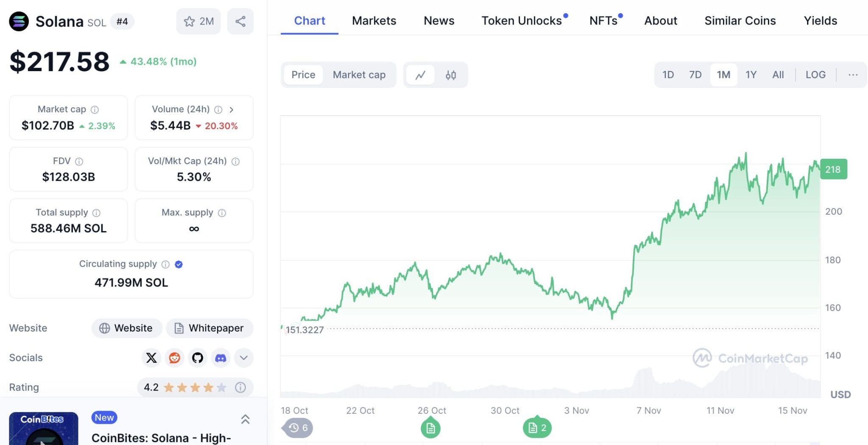
Task: Open the share options for Solana
Action: coord(240,21)
